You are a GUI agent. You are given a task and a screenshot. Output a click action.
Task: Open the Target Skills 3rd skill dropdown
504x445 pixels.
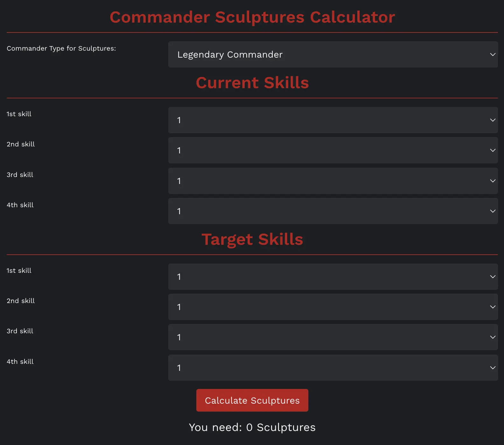pyautogui.click(x=333, y=337)
